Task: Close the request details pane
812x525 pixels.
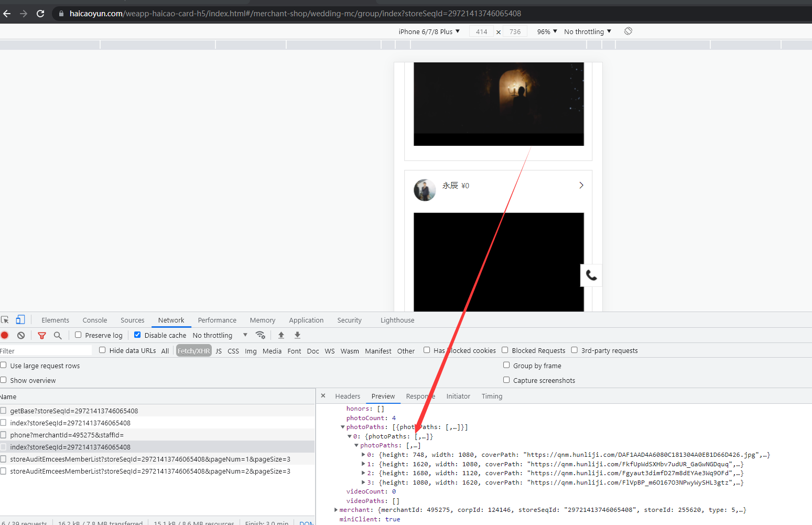Action: click(x=323, y=396)
